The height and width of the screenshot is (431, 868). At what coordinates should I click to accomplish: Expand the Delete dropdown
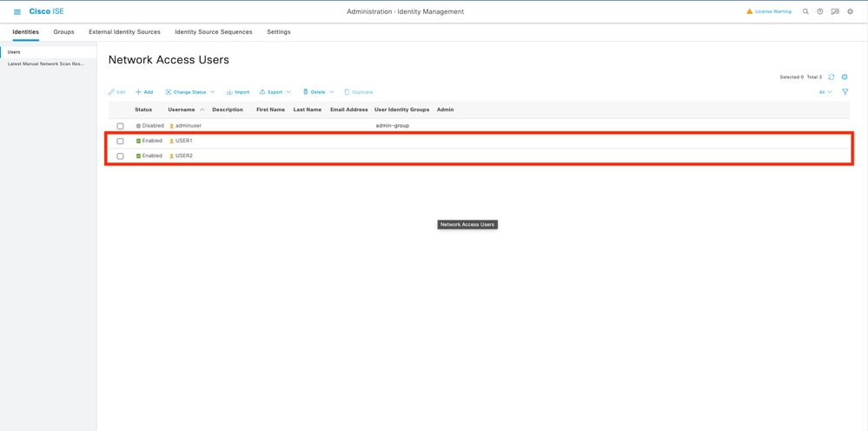[x=318, y=92]
